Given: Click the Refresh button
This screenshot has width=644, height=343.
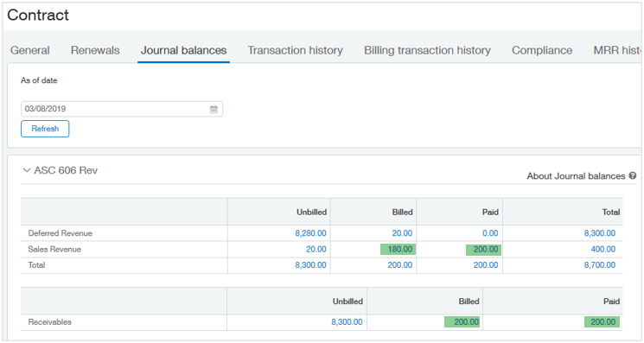Looking at the screenshot, I should 45,129.
